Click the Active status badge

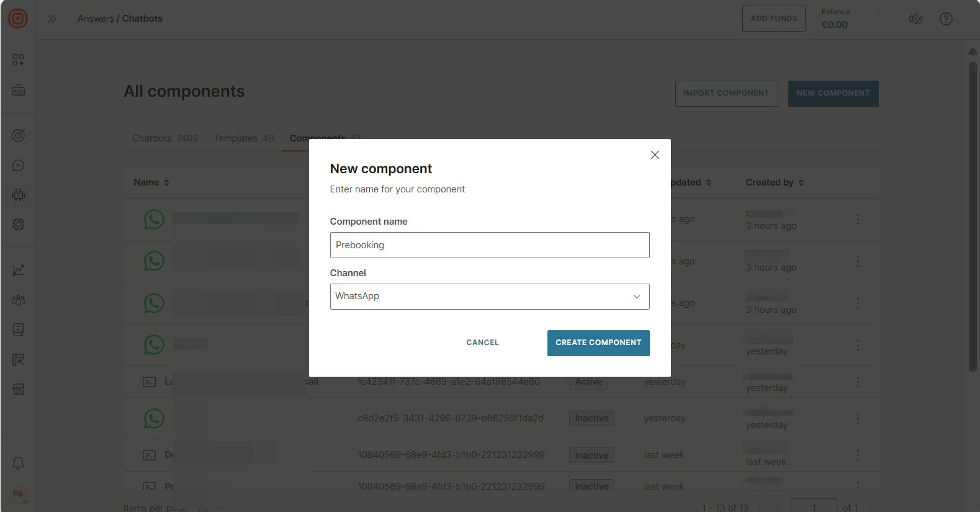point(588,382)
